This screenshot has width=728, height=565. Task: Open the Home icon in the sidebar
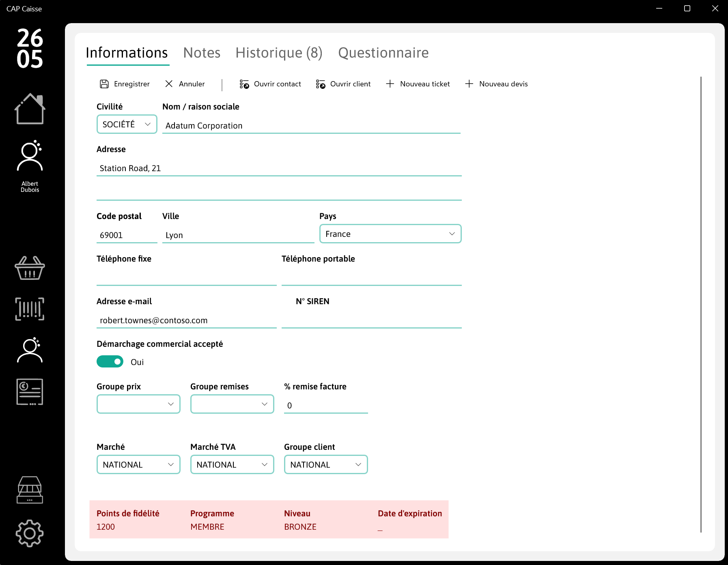[30, 109]
